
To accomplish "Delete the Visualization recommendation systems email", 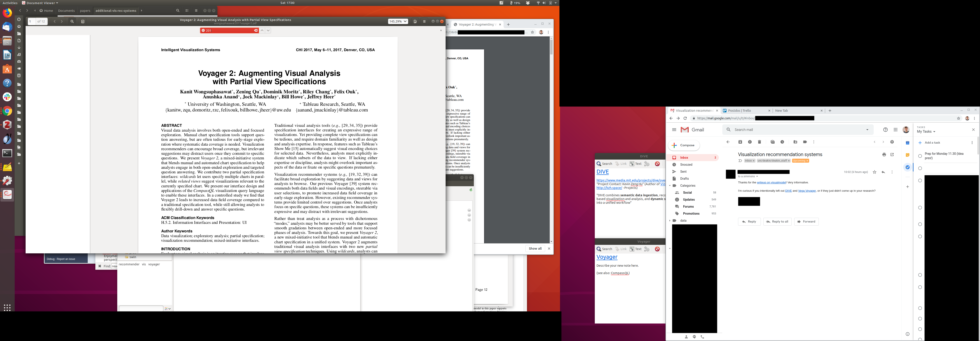I will pos(759,142).
